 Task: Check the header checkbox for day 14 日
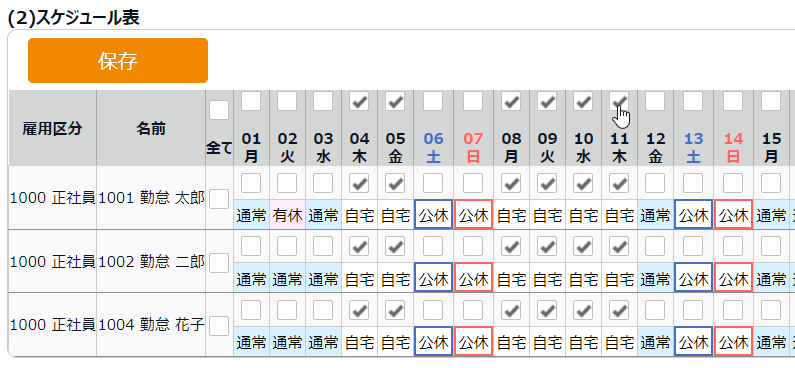tap(733, 101)
